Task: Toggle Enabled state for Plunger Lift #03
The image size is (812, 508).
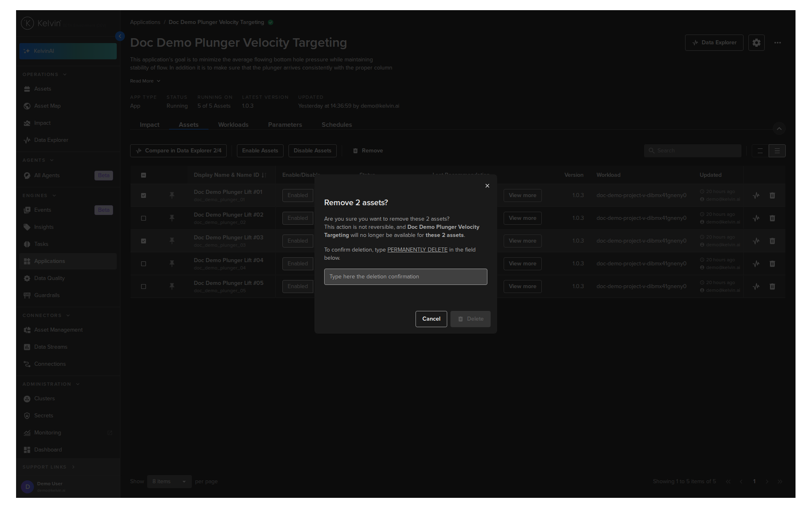Action: click(298, 241)
